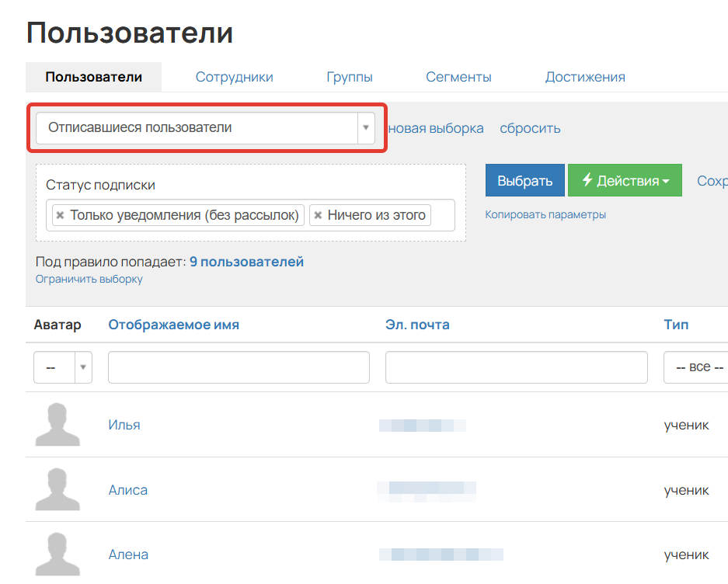Click the "Ограничить выборку" link

pos(88,279)
